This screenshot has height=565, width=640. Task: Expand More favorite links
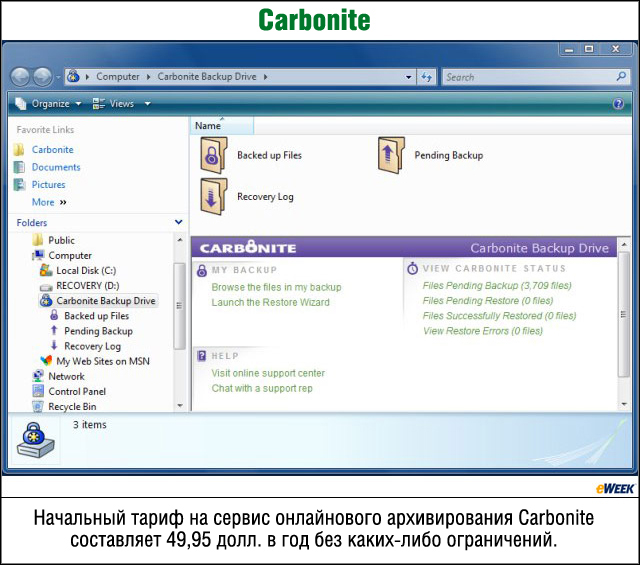click(x=49, y=202)
